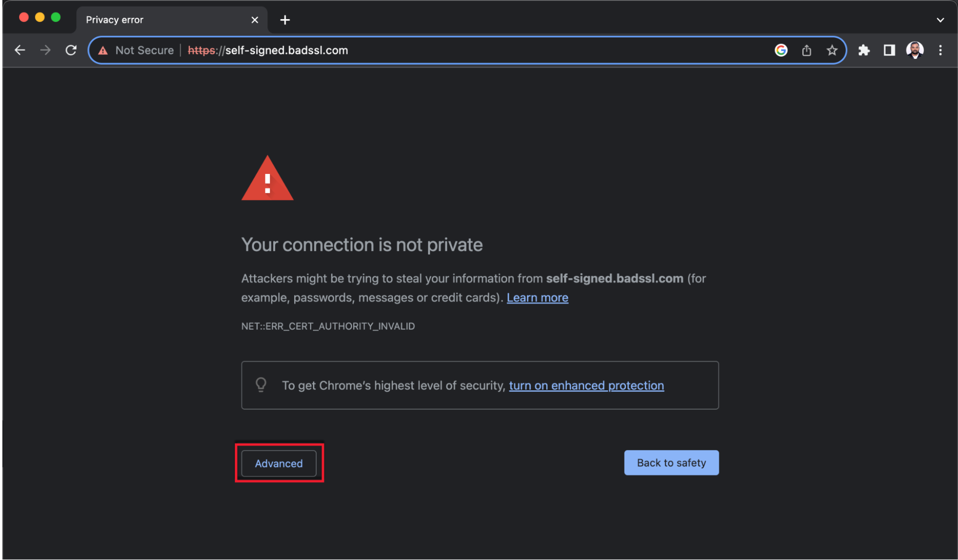The height and width of the screenshot is (560, 958).
Task: Open the Learn more link
Action: pos(537,297)
